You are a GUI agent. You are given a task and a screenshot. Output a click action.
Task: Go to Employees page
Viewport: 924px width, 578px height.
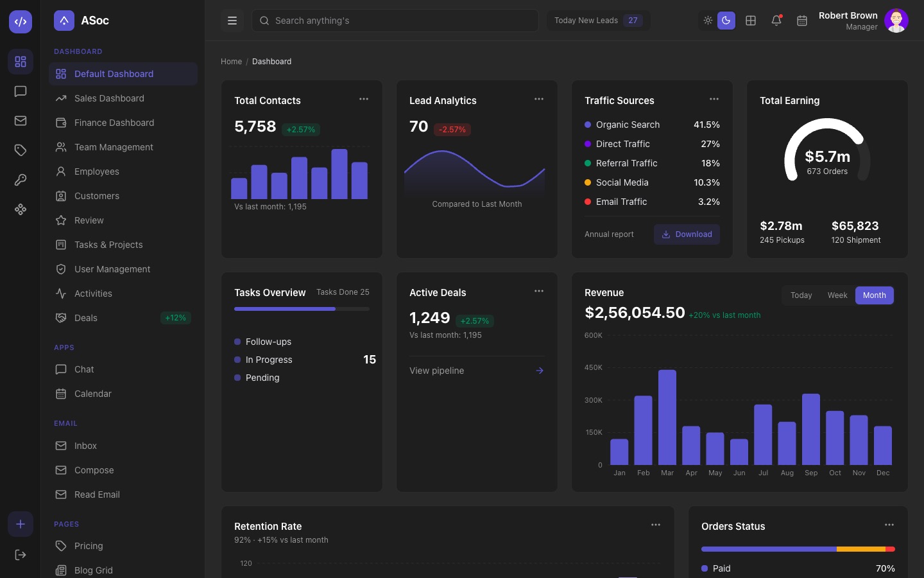(x=123, y=171)
